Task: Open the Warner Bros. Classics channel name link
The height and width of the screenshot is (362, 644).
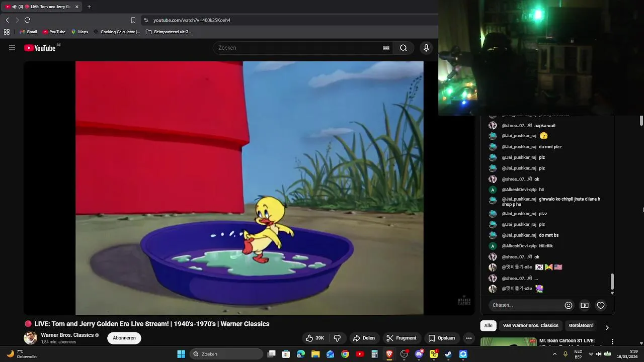Action: click(x=67, y=335)
